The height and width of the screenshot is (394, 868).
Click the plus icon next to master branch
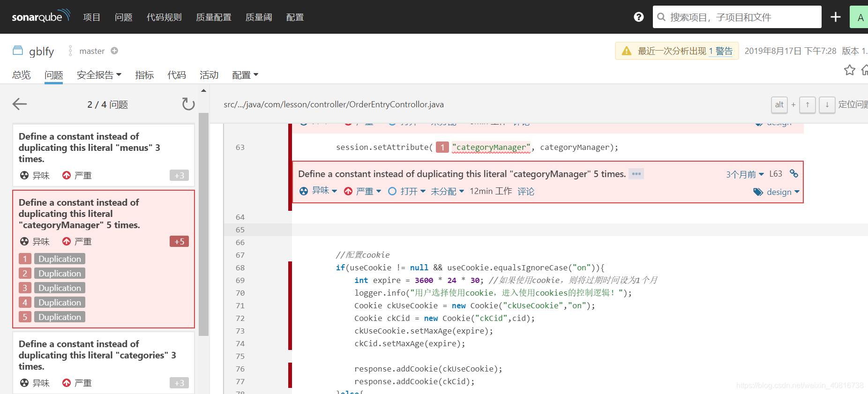click(x=114, y=51)
